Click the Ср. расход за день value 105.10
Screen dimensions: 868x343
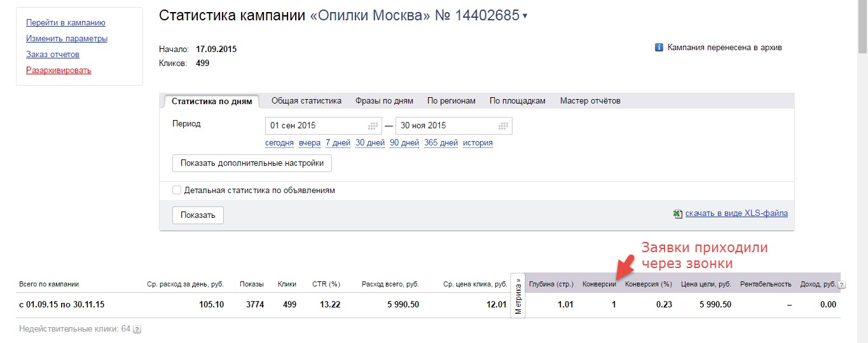coord(211,305)
